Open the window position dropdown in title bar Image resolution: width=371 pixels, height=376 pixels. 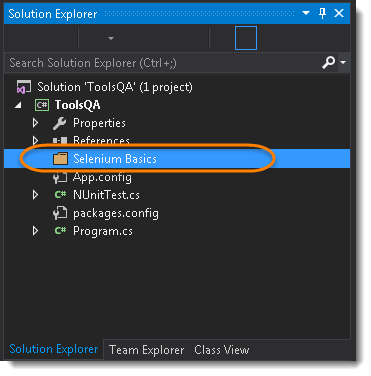pos(306,13)
